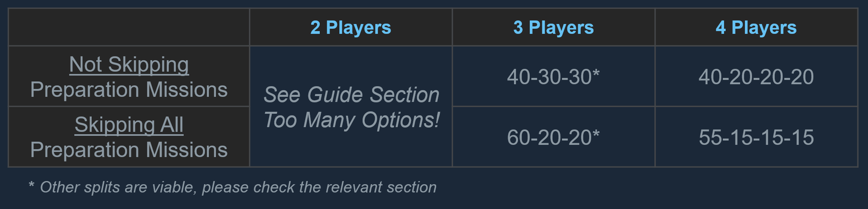The image size is (868, 209).
Task: Click the word "Section" in the 2 Players cell
Action: pos(404,95)
